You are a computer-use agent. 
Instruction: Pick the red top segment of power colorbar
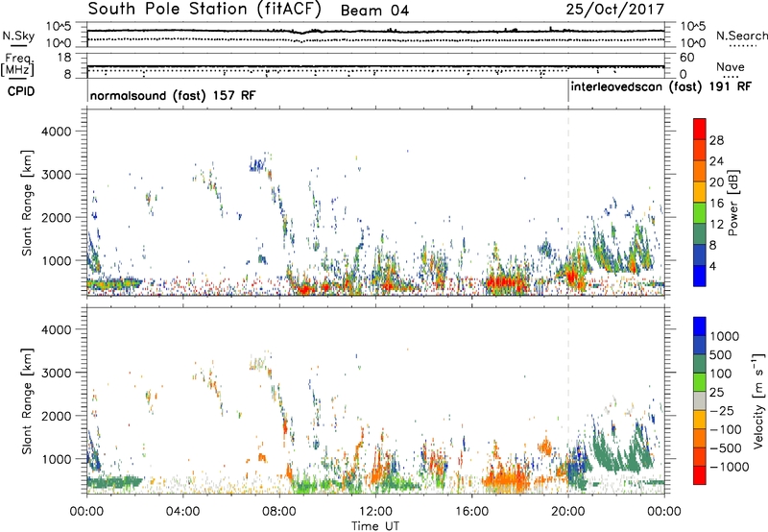click(x=700, y=130)
